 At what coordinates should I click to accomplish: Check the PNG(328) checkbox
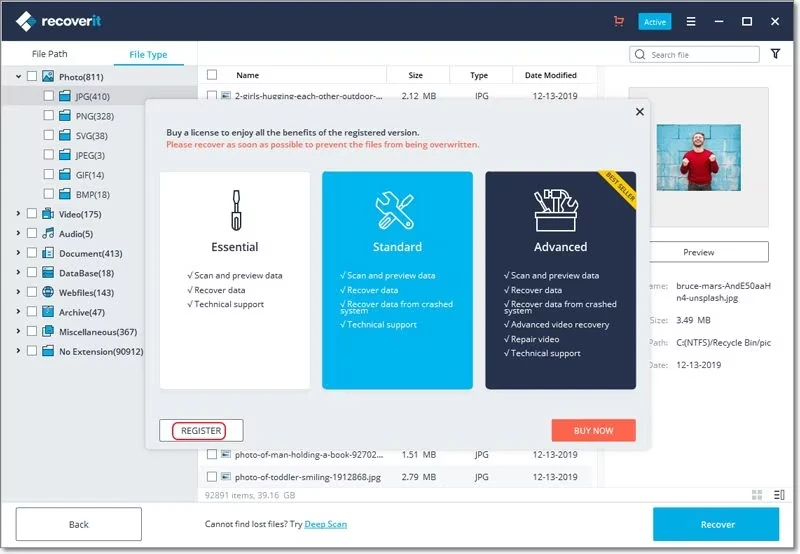tap(48, 115)
